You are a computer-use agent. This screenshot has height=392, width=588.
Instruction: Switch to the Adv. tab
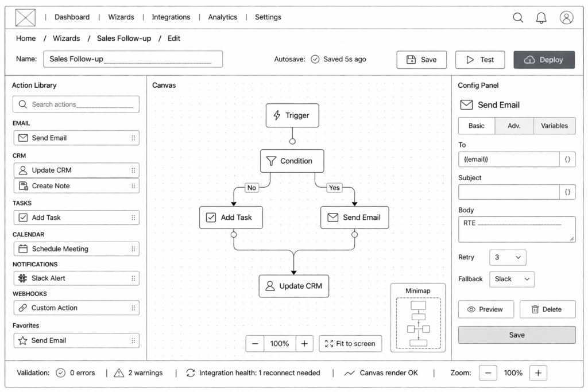pos(514,126)
